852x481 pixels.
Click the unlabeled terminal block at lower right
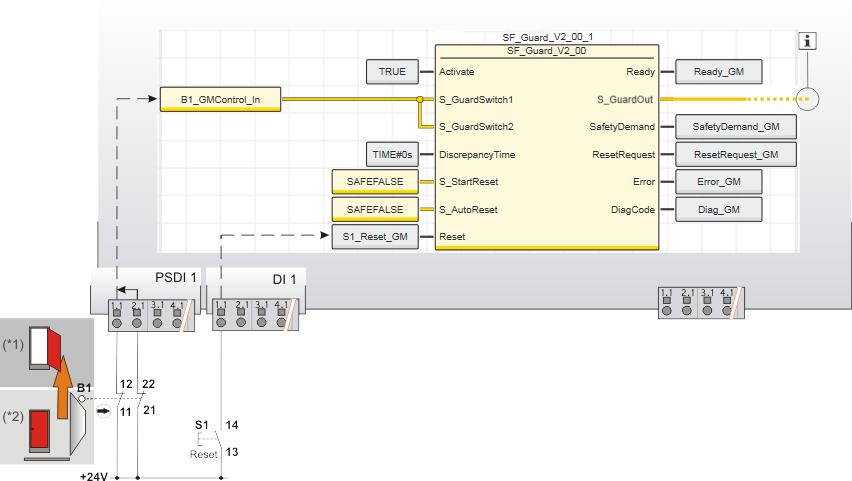click(699, 303)
